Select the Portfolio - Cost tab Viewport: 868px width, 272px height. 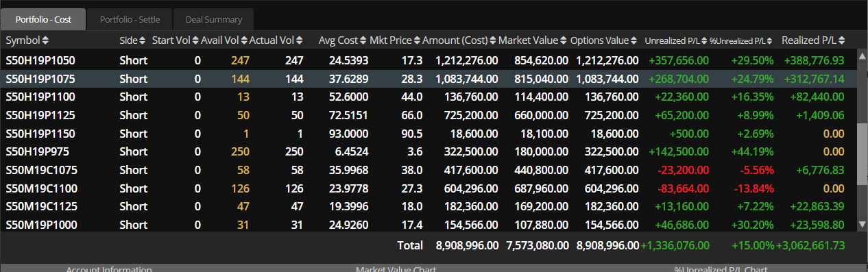point(43,19)
